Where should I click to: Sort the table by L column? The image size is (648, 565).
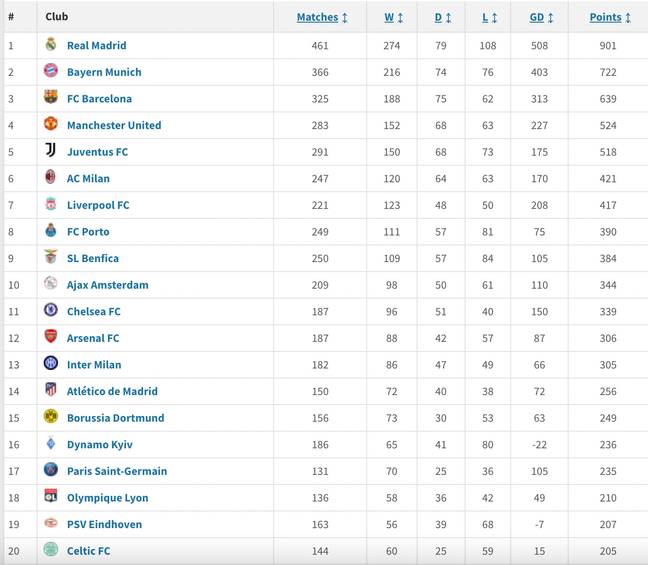485,17
